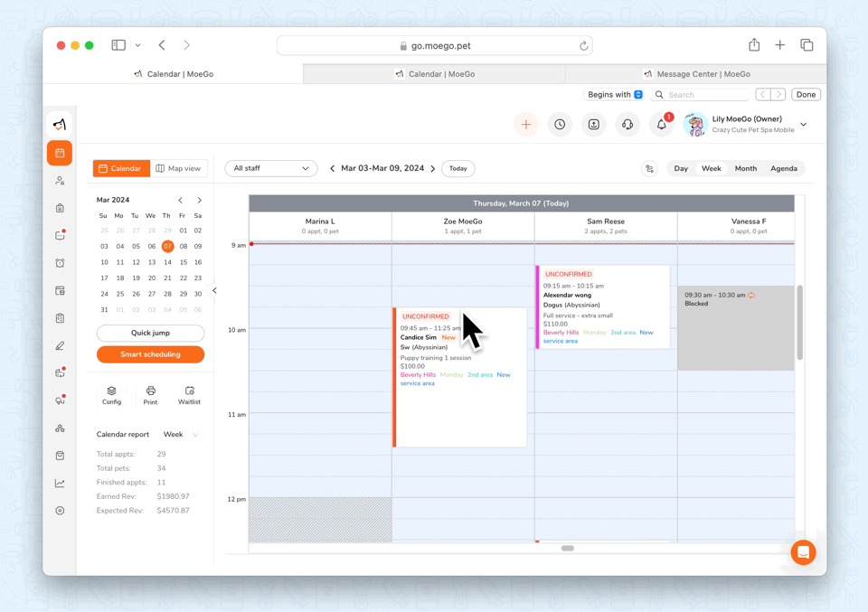Select the horizontal scrollbar under calendar
This screenshot has height=612, width=868.
(x=568, y=549)
